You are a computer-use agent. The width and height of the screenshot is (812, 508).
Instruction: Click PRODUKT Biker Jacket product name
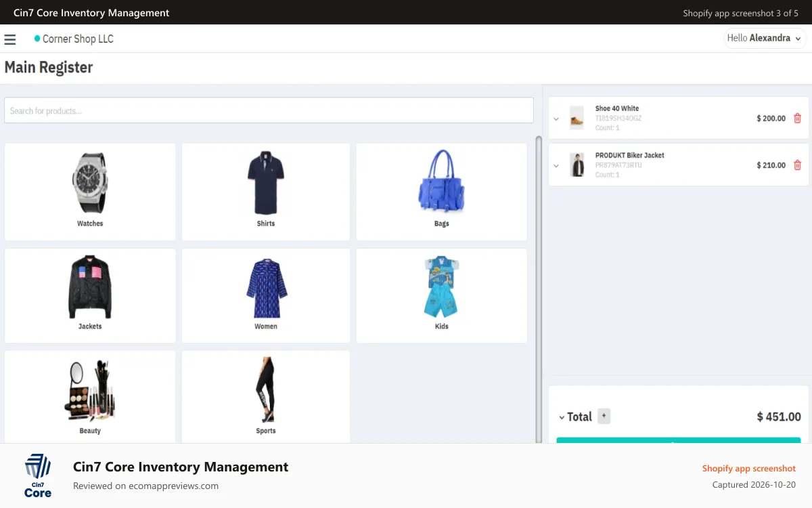tap(630, 155)
